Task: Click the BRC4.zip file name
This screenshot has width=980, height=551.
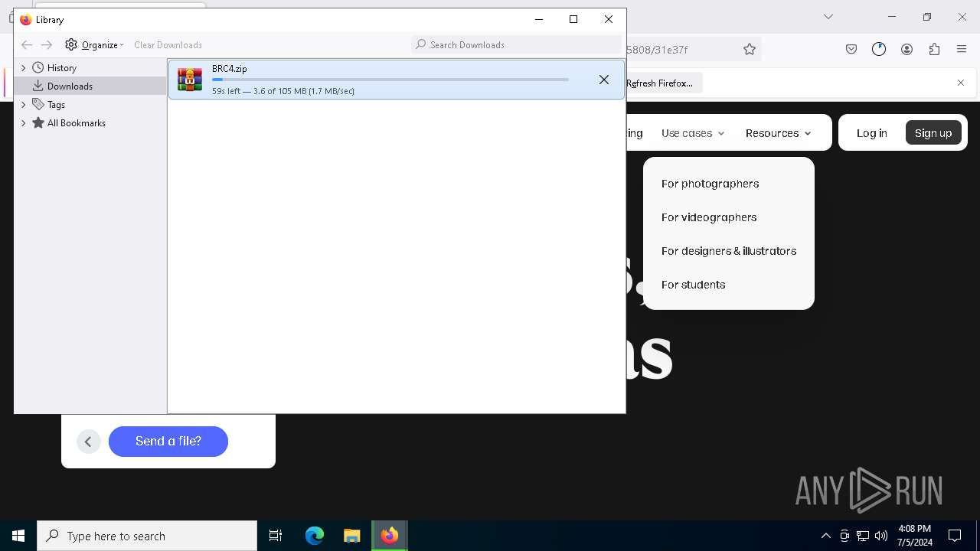Action: [229, 69]
